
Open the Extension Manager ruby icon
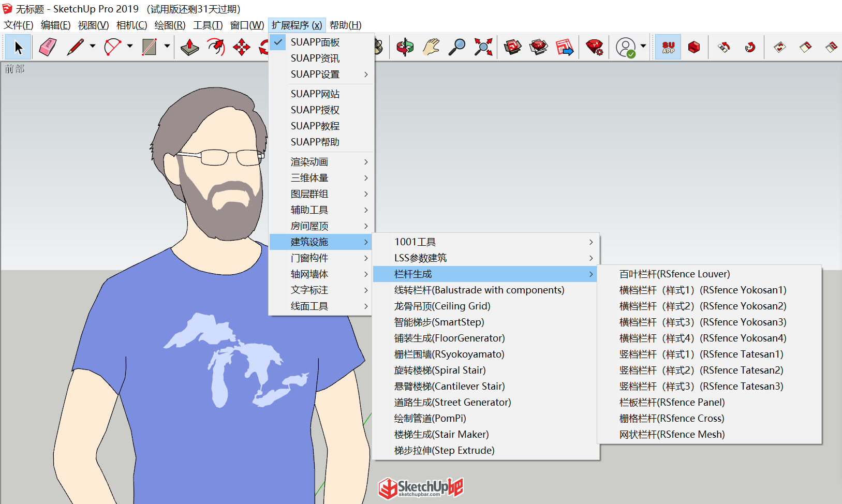[x=595, y=47]
